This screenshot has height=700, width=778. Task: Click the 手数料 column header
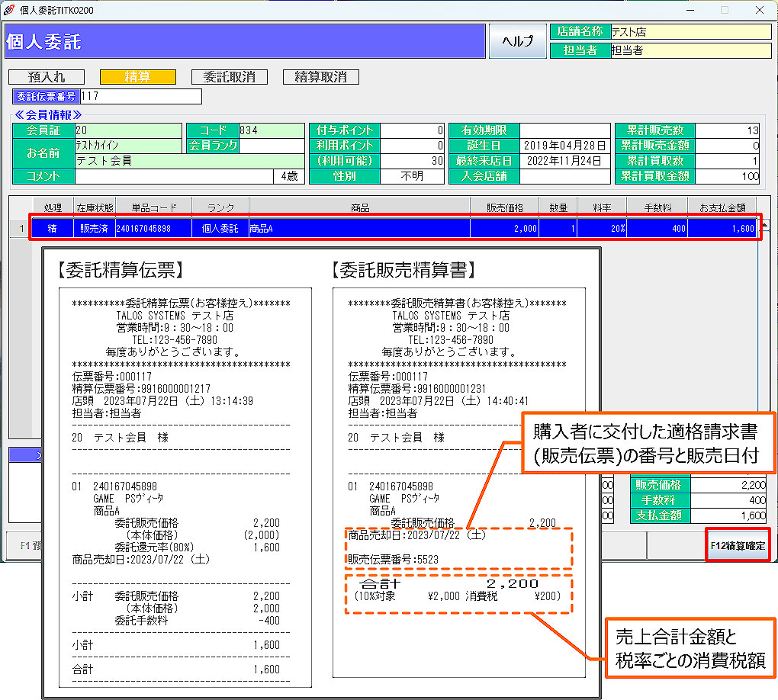coord(657,207)
